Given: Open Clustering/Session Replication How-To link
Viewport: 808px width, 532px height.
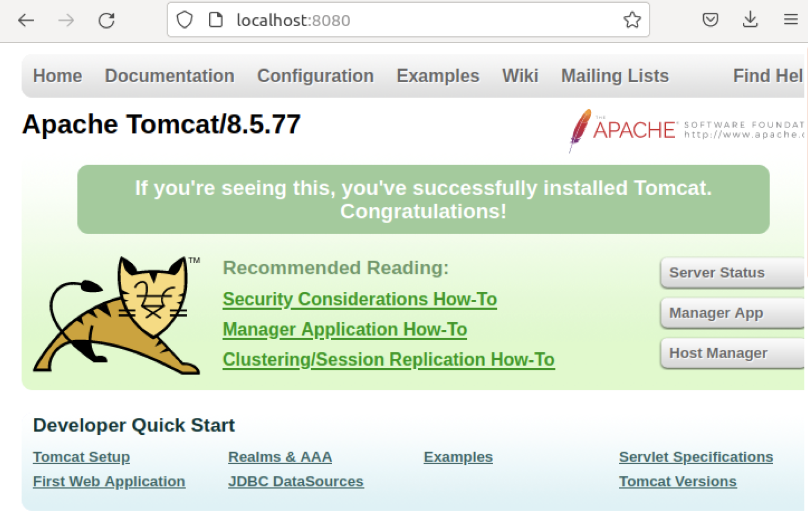Looking at the screenshot, I should [x=389, y=360].
